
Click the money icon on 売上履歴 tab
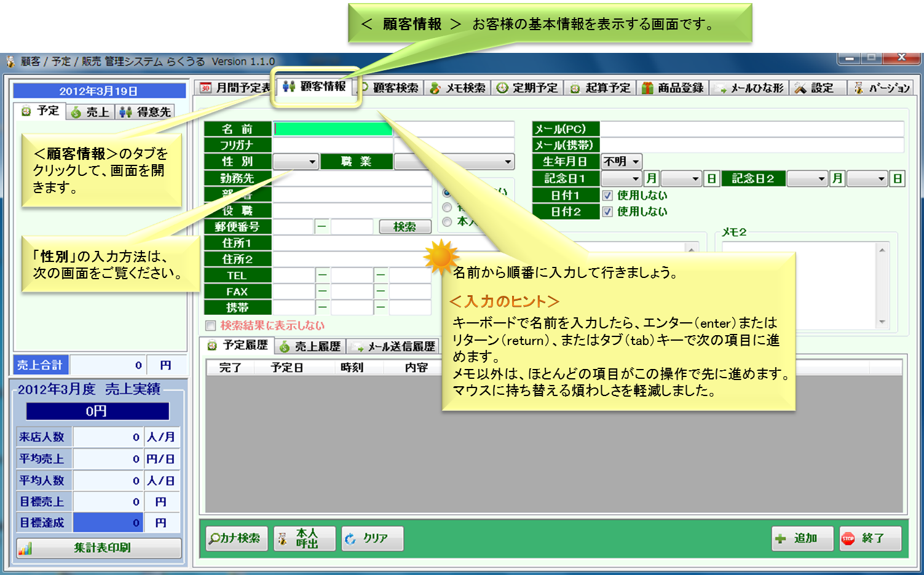pyautogui.click(x=285, y=347)
